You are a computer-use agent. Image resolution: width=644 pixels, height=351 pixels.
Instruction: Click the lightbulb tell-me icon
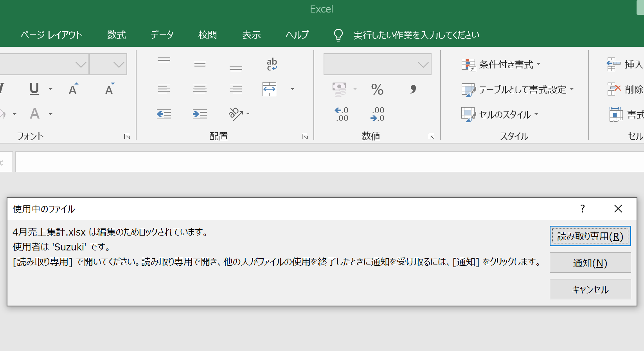point(338,35)
